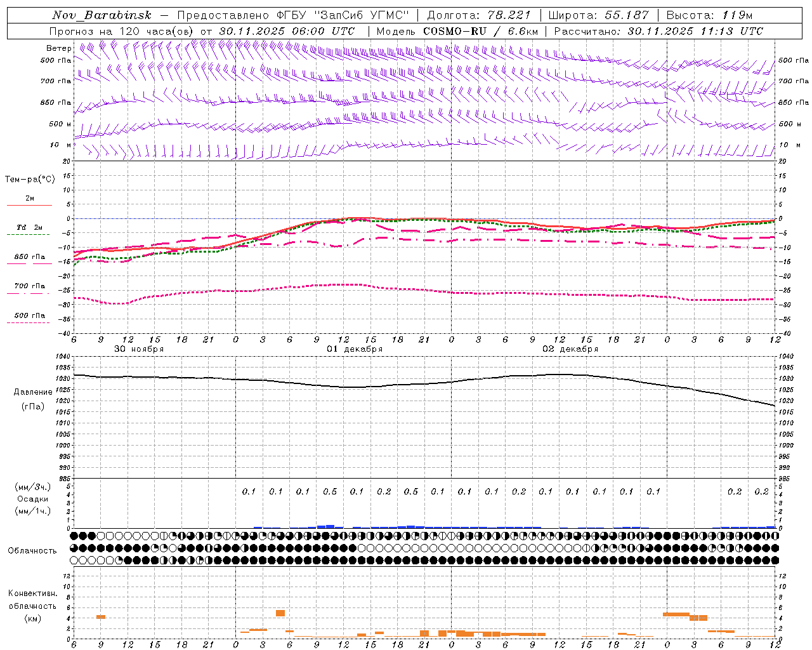This screenshot has height=650, width=812.
Task: Click the '700 гПа' temperature legend entry
Action: (x=30, y=286)
